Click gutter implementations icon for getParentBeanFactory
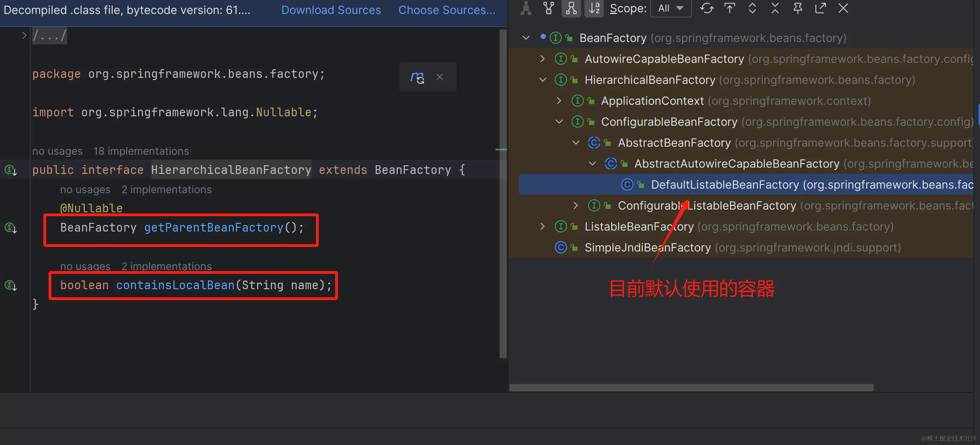The image size is (980, 445). pos(10,228)
